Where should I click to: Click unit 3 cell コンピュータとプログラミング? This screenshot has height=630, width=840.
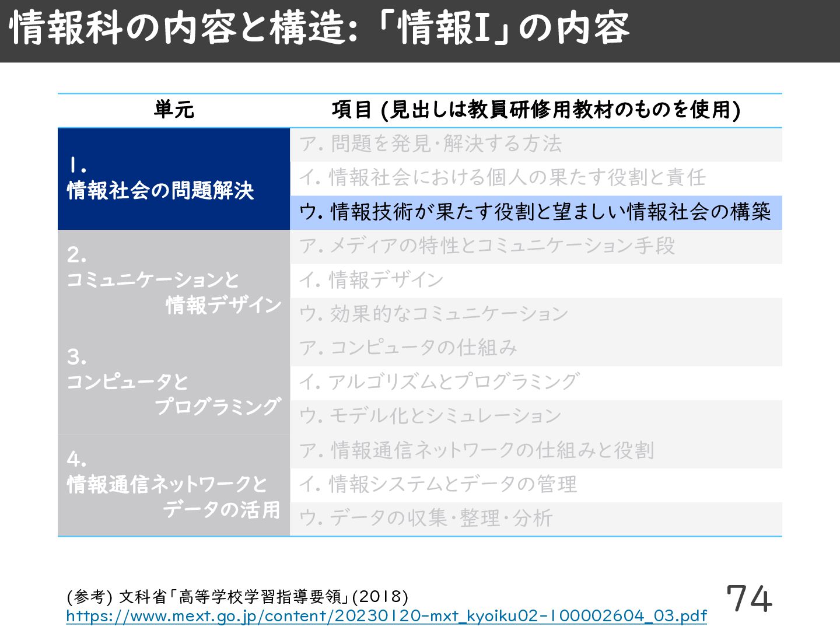tap(174, 383)
